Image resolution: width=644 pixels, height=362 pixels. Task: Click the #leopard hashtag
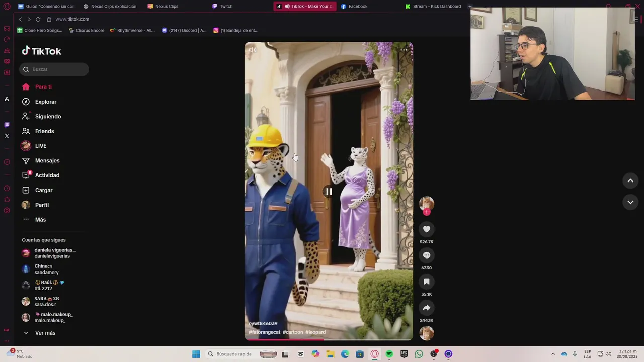pyautogui.click(x=315, y=332)
